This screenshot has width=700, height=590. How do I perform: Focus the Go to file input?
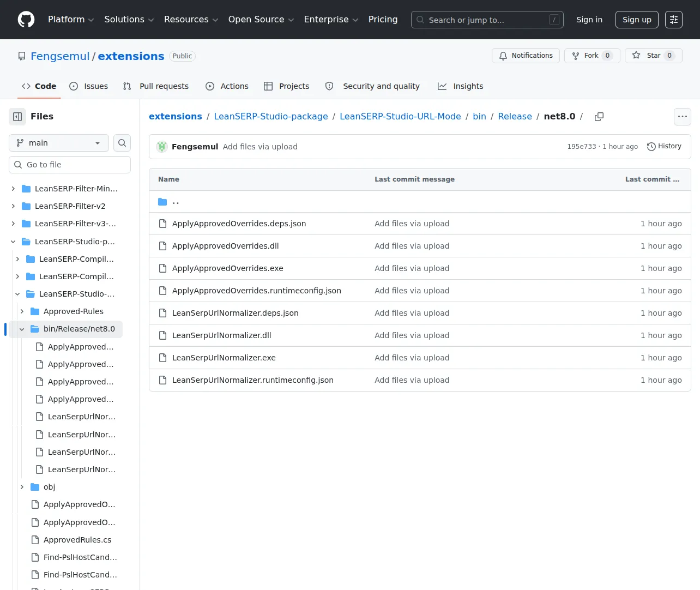pos(70,165)
